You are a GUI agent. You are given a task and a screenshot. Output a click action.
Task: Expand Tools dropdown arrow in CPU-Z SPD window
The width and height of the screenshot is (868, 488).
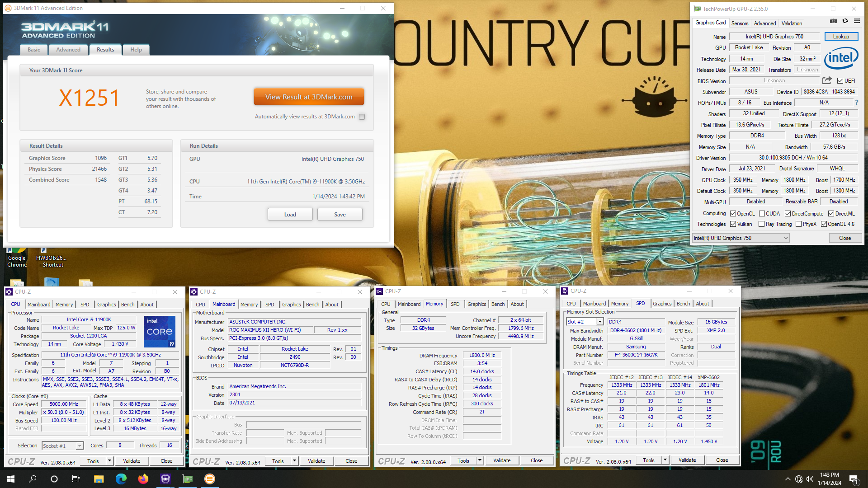665,460
